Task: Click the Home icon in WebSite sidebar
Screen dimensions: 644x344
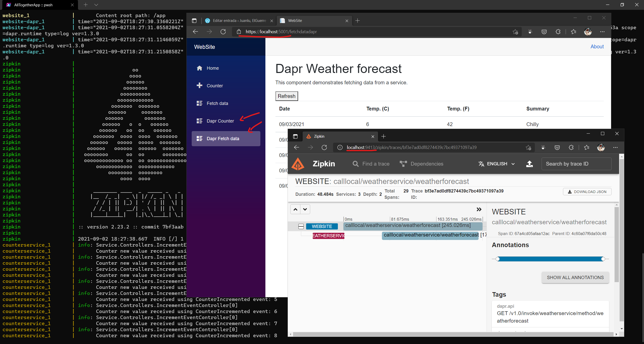Action: click(199, 68)
